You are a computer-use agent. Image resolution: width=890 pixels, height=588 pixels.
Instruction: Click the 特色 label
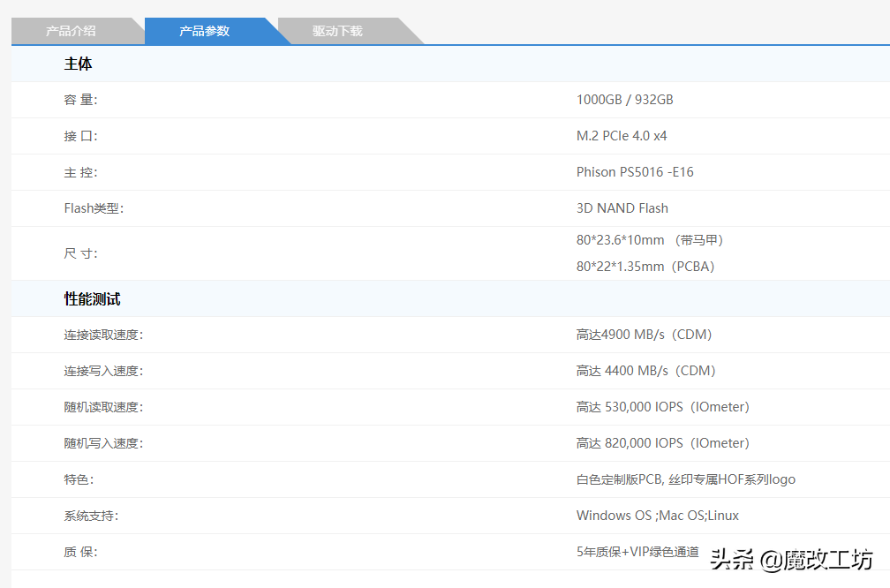(79, 480)
